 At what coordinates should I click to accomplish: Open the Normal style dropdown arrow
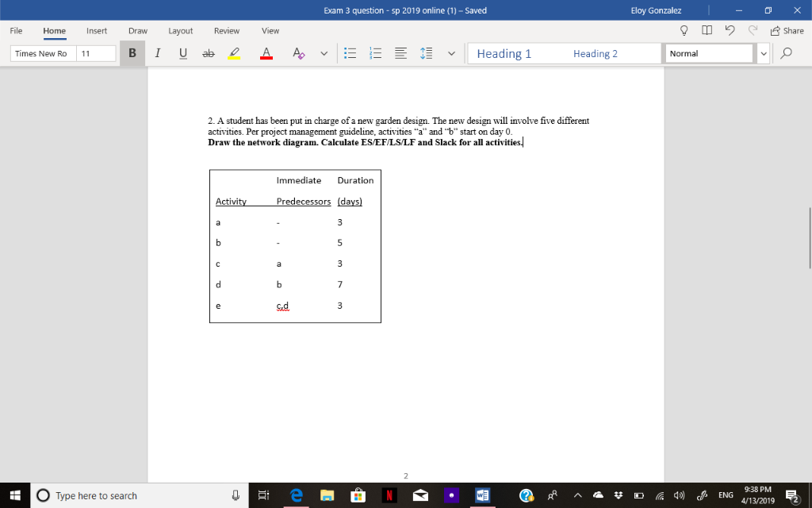[762, 52]
